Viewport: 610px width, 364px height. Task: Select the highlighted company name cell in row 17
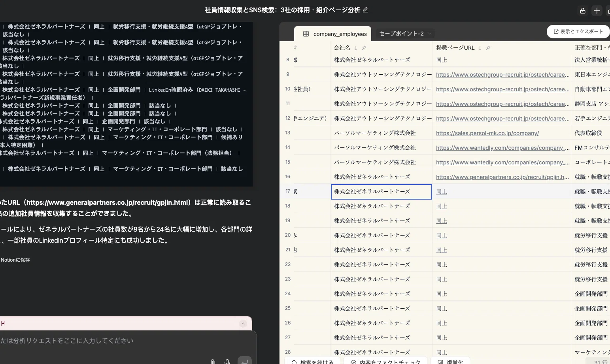[381, 192]
